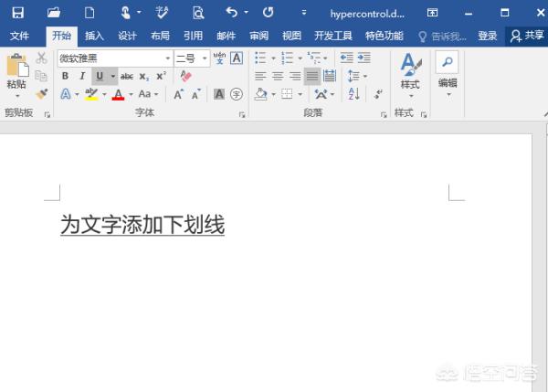
Task: Switch to the 插入 tab
Action: (94, 36)
